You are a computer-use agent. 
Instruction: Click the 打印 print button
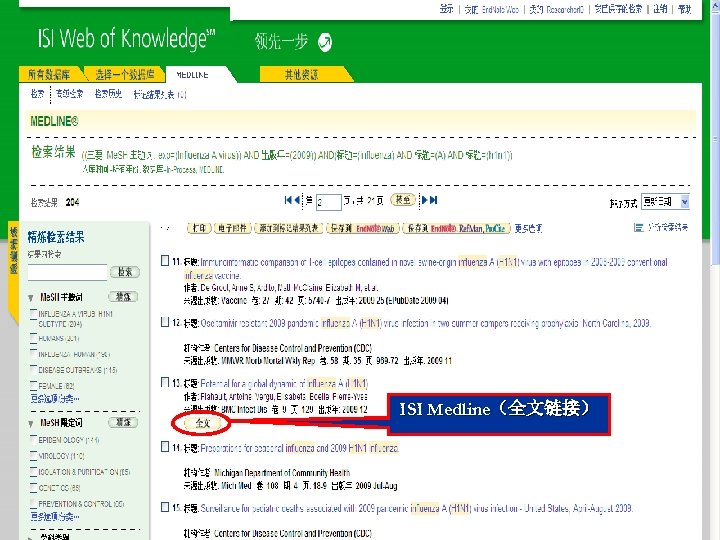coord(199,228)
